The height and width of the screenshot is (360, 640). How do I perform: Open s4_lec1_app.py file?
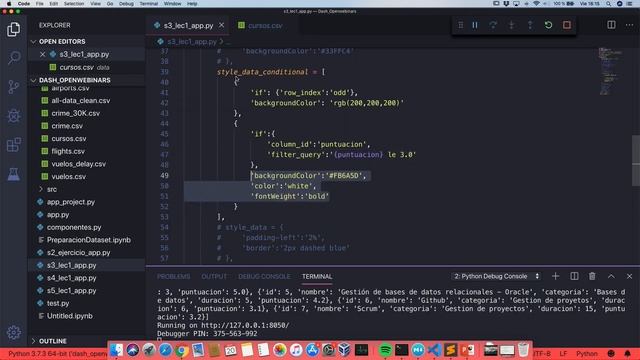click(71, 278)
